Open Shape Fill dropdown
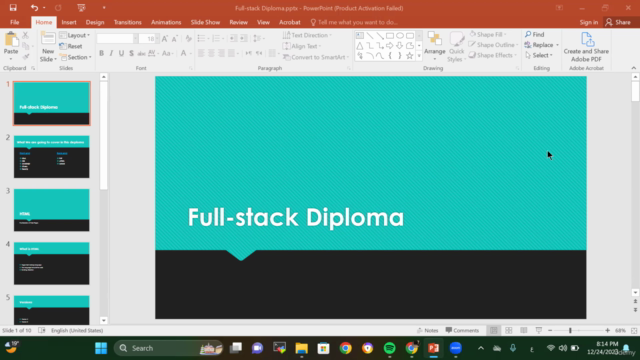640x360 pixels. 488,34
